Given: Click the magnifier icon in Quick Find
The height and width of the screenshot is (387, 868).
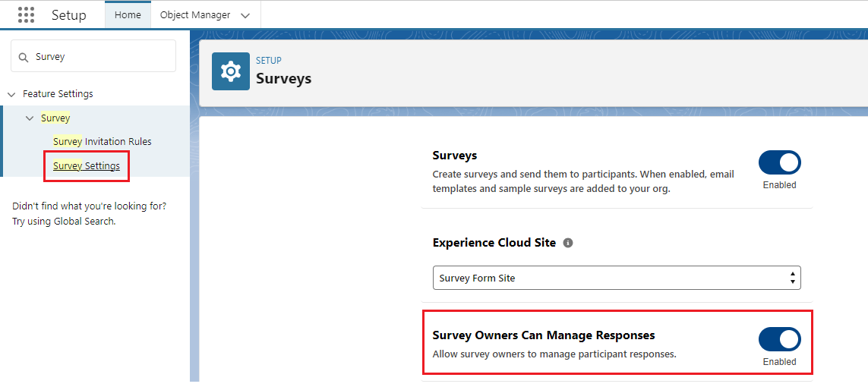Looking at the screenshot, I should (x=24, y=57).
